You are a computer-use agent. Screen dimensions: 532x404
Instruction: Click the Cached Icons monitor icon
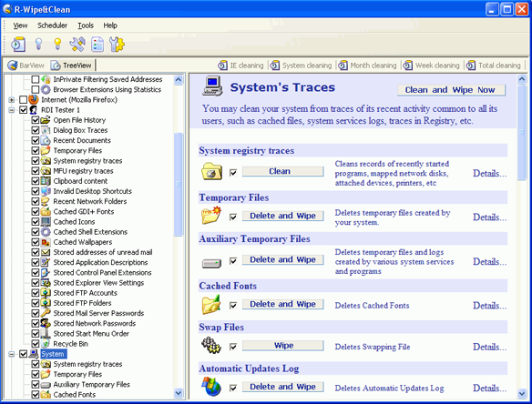46,222
